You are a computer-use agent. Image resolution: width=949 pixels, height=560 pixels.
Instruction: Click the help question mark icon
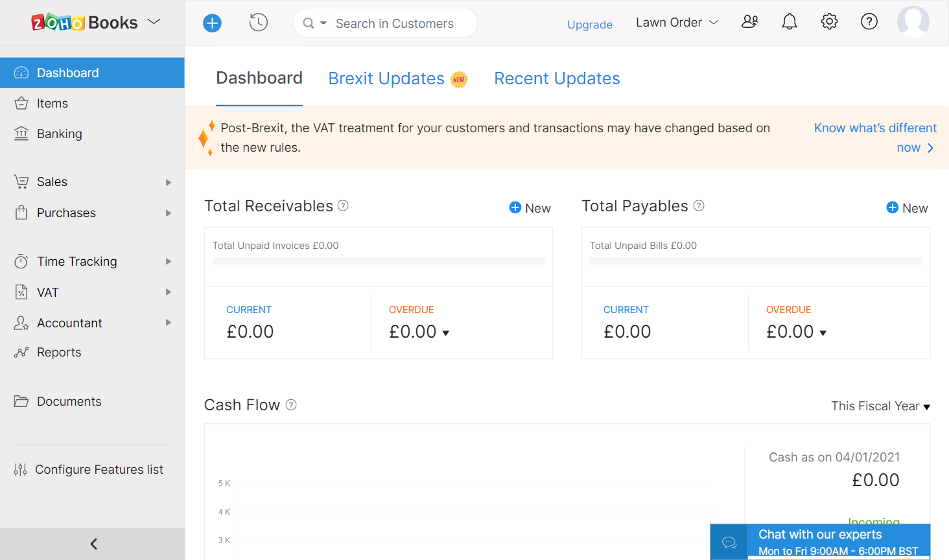869,22
